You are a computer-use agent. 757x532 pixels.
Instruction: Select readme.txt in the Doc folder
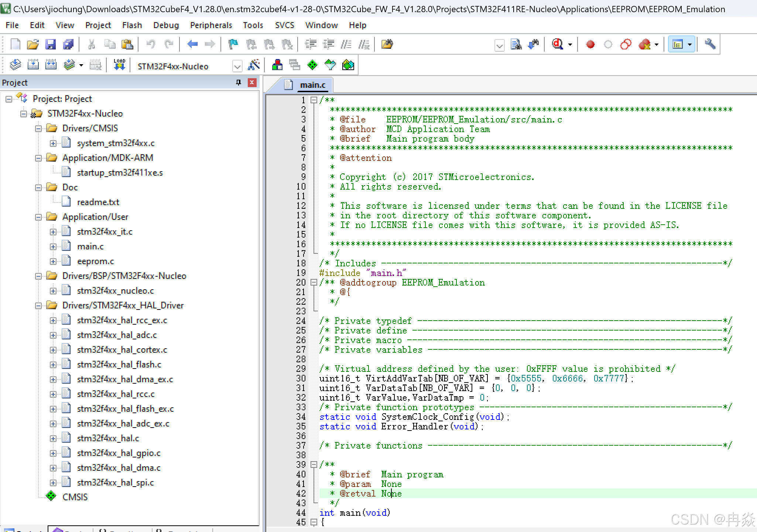(x=98, y=202)
